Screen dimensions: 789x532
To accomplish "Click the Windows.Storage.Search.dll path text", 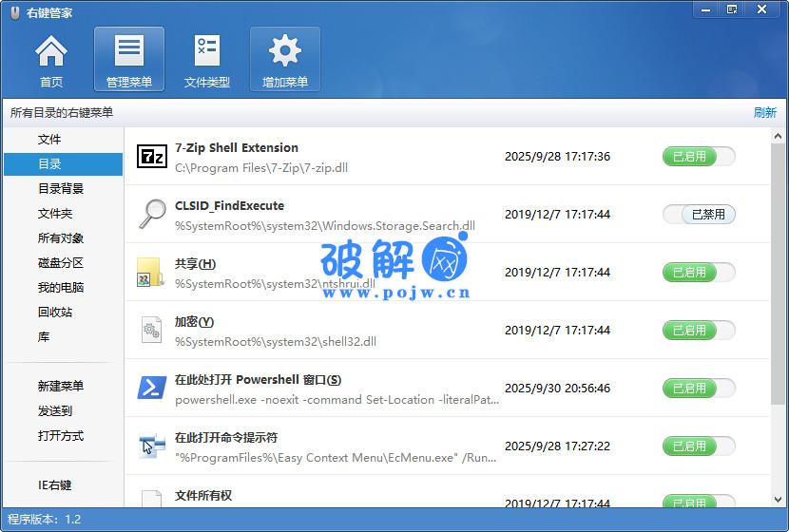I will (325, 226).
